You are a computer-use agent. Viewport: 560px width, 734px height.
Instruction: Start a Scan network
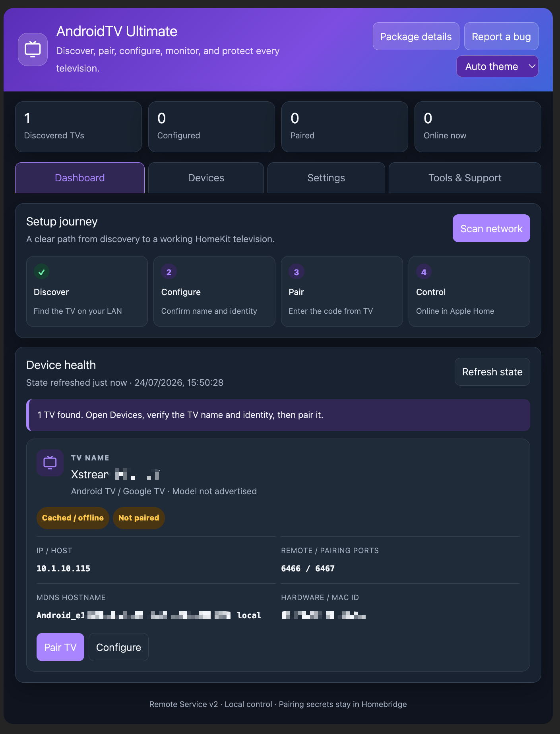(491, 229)
